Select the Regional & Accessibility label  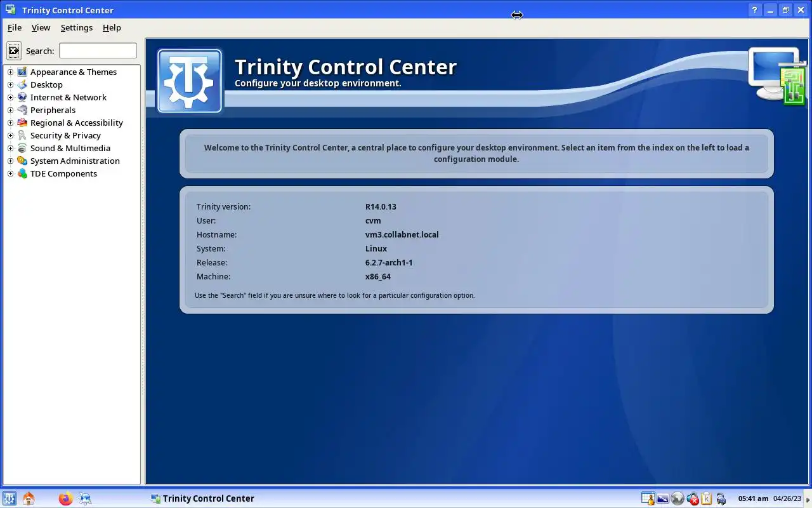coord(77,123)
